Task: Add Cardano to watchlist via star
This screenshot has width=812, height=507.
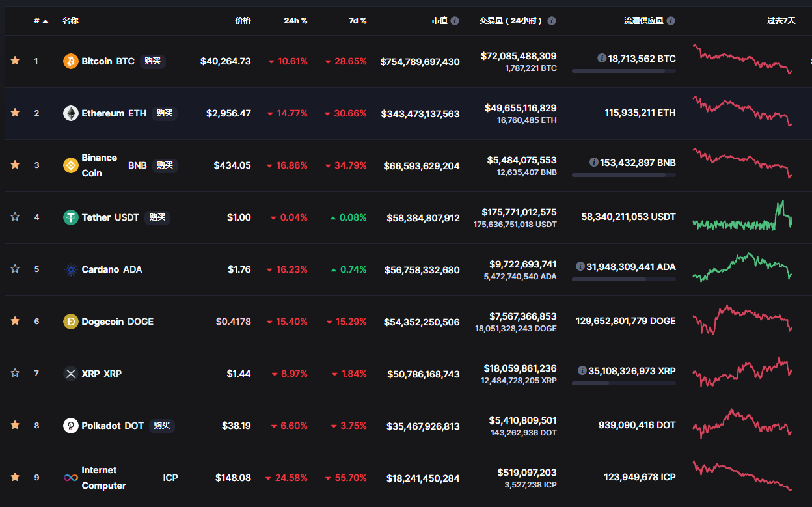Action: coord(15,269)
